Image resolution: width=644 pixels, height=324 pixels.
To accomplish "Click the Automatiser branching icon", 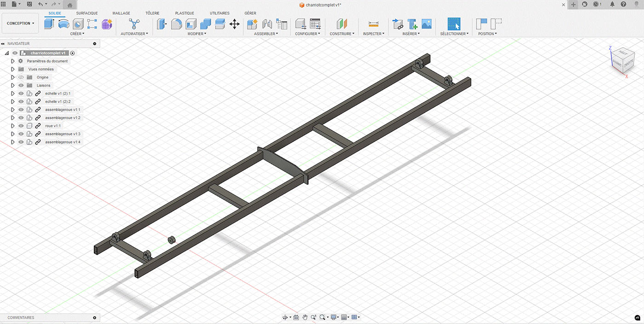I will 134,24.
